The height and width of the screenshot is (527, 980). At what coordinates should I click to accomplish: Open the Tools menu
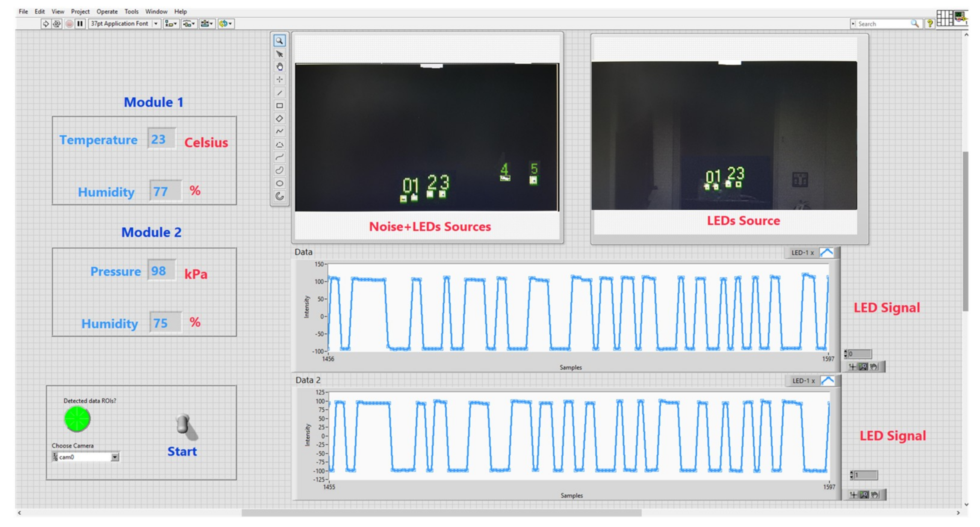[x=131, y=11]
